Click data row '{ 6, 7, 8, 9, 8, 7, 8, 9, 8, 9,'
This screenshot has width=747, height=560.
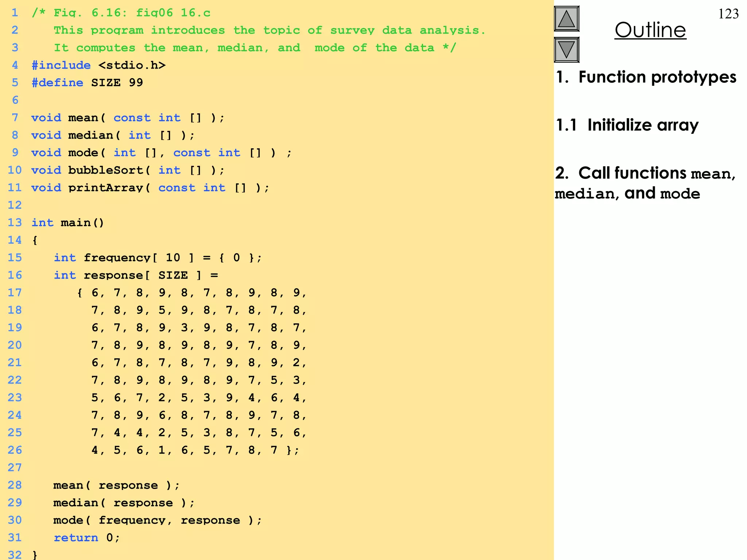(192, 293)
